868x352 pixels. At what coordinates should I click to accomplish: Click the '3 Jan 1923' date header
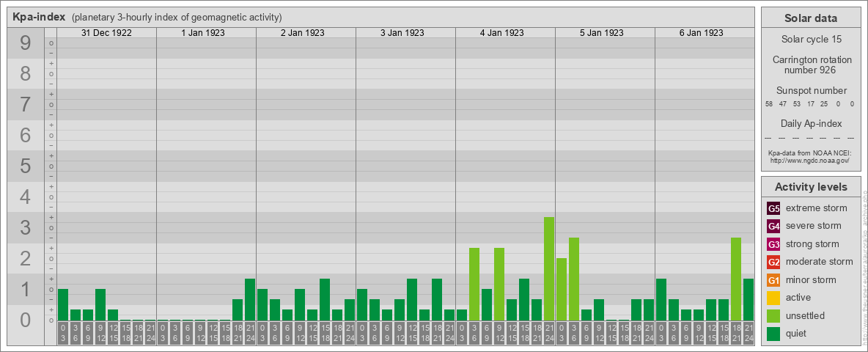pyautogui.click(x=402, y=33)
